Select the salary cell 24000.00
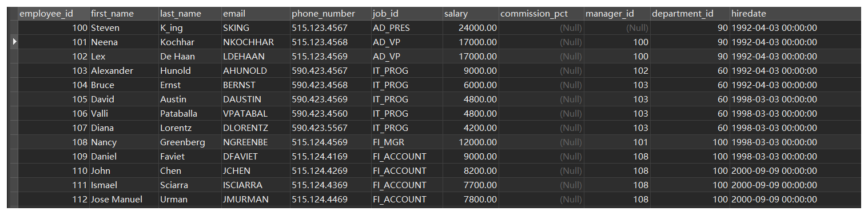Image resolution: width=868 pixels, height=215 pixels. pos(471,28)
